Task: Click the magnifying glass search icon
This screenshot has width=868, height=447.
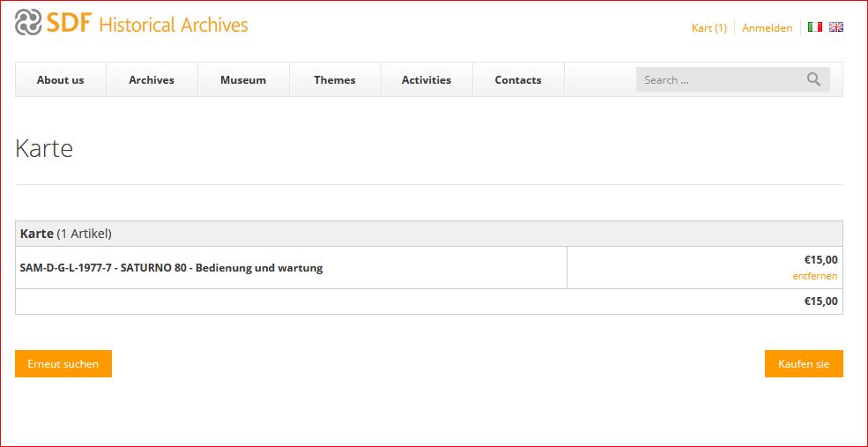Action: click(813, 79)
